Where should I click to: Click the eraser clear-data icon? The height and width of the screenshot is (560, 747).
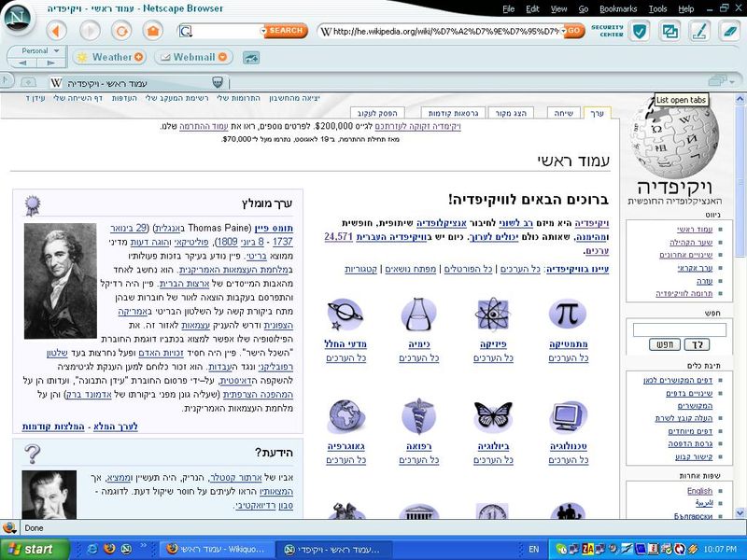tap(729, 32)
